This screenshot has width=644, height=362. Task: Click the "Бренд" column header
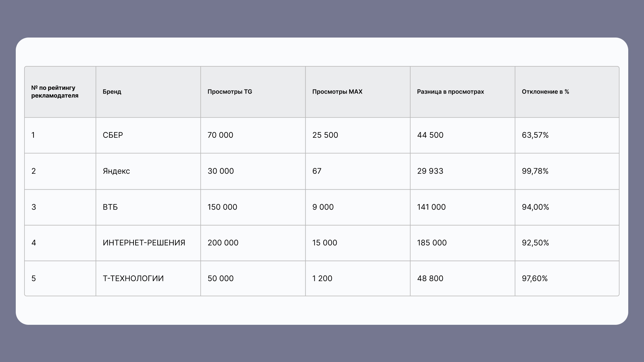[x=112, y=92]
